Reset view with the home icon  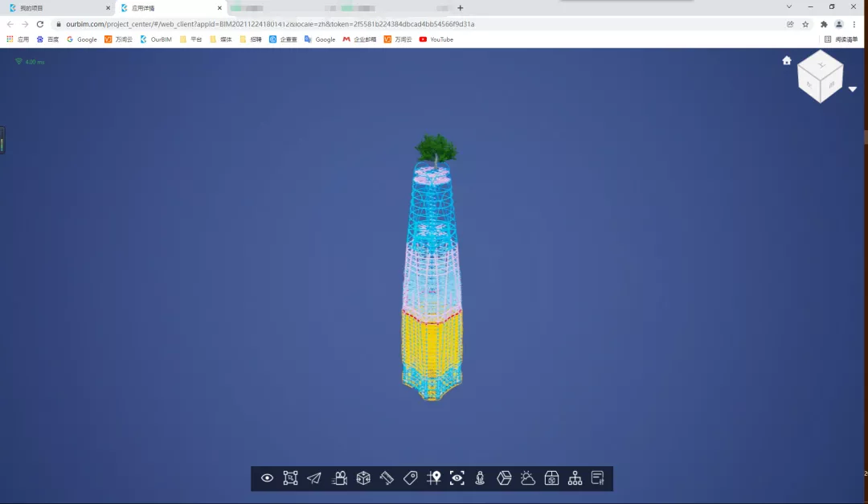pyautogui.click(x=787, y=60)
